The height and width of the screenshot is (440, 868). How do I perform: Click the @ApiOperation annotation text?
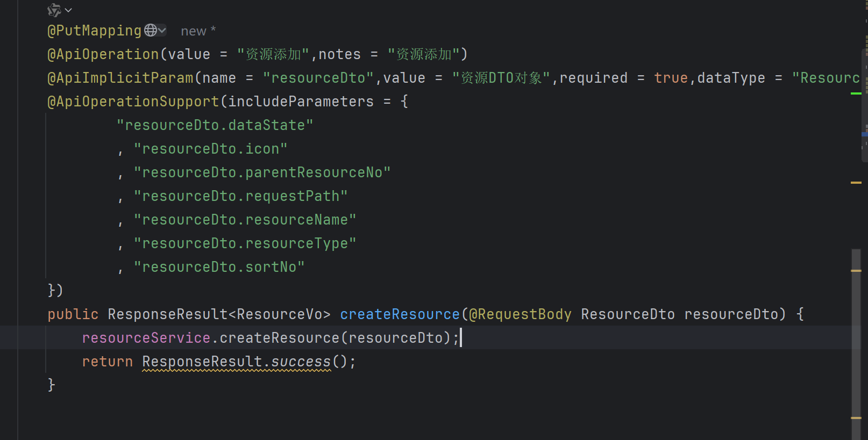[103, 54]
